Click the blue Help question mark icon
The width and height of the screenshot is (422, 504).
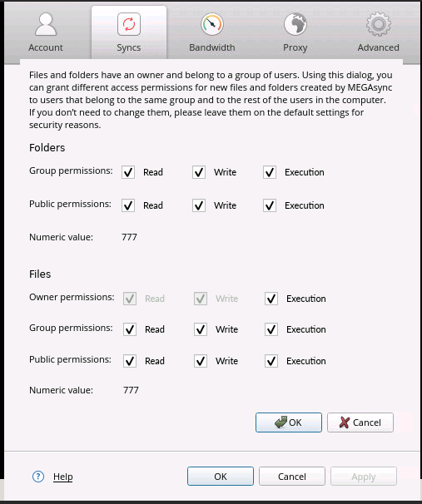[38, 477]
